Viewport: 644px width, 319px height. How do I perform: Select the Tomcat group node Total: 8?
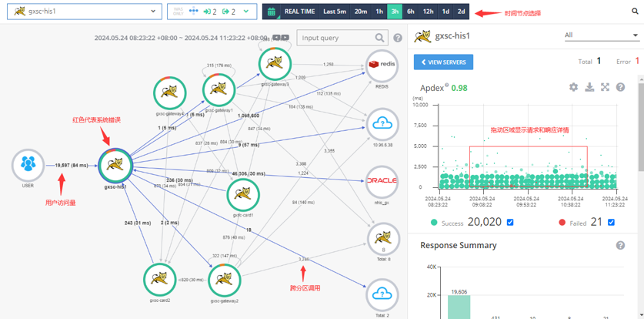click(383, 239)
